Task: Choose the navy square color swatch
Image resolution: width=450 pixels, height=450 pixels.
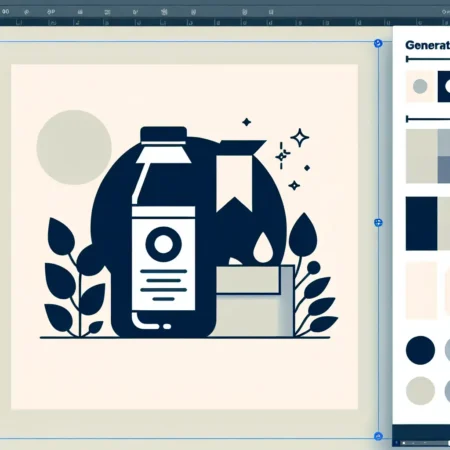Action: [x=421, y=223]
